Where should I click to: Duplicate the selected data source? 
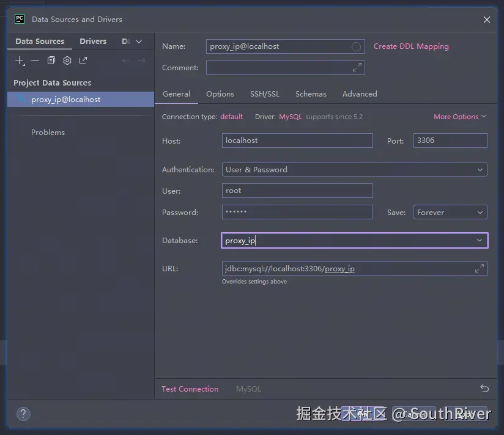(x=51, y=60)
